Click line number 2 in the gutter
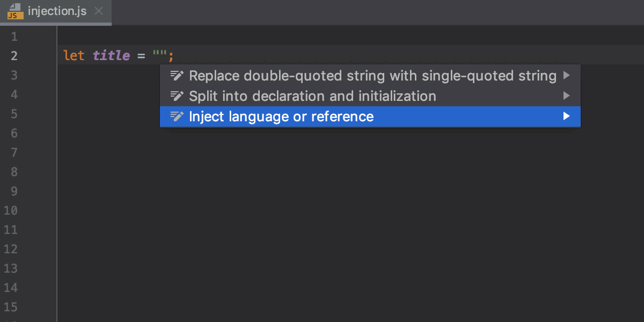Screen dimensions: 644x322 pos(14,55)
